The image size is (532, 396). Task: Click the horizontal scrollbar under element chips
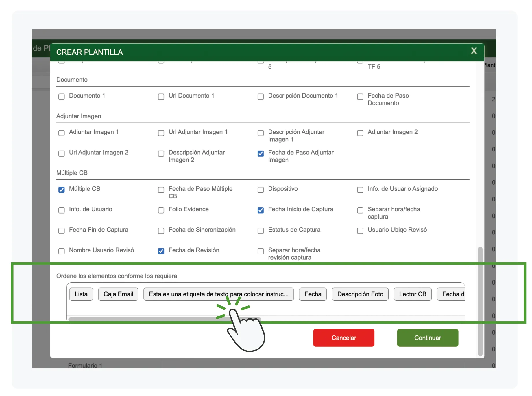click(165, 319)
